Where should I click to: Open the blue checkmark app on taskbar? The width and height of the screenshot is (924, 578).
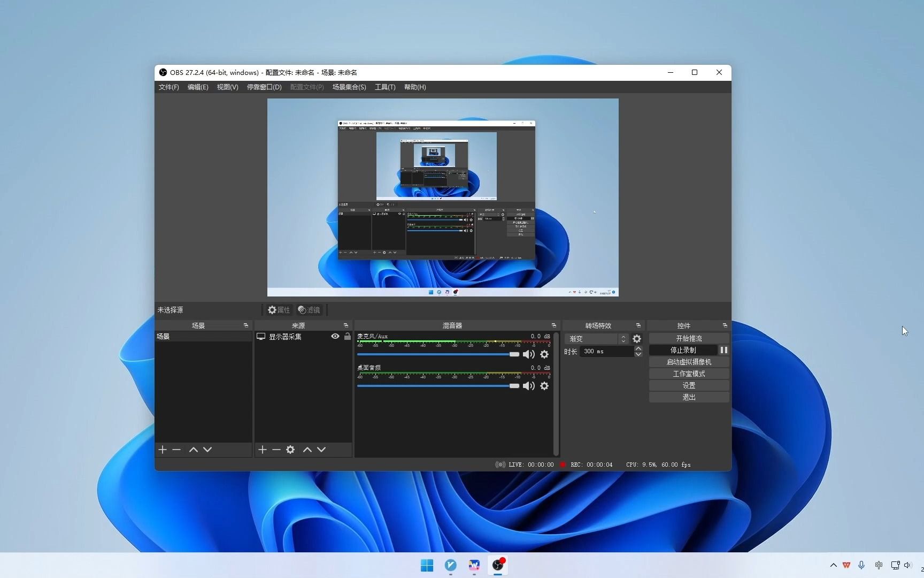click(451, 565)
